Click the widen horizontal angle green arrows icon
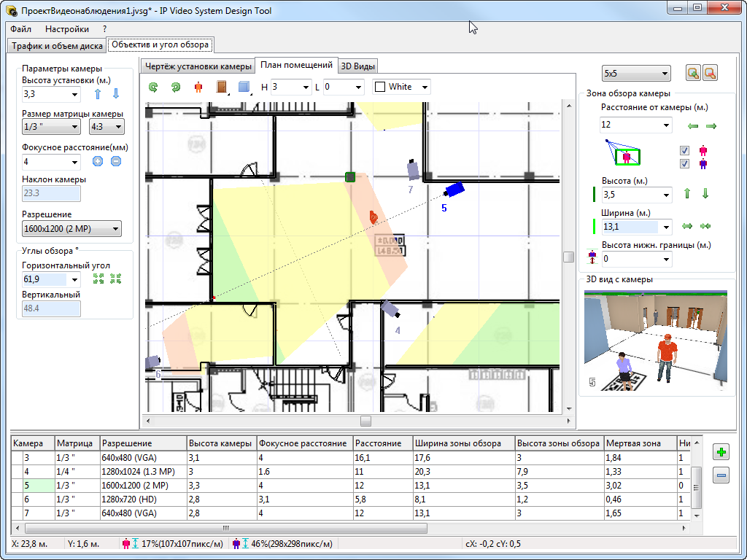Screen dimensions: 747x560 tap(98, 279)
